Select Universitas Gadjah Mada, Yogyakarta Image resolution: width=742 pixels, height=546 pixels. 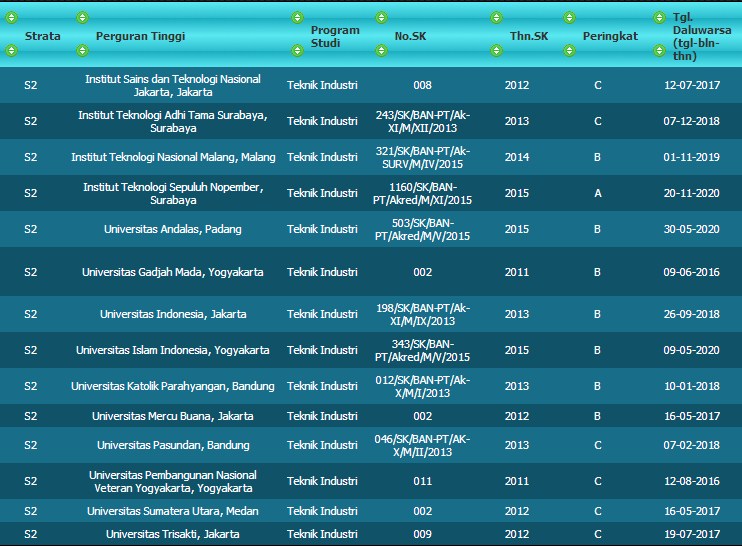click(x=173, y=272)
